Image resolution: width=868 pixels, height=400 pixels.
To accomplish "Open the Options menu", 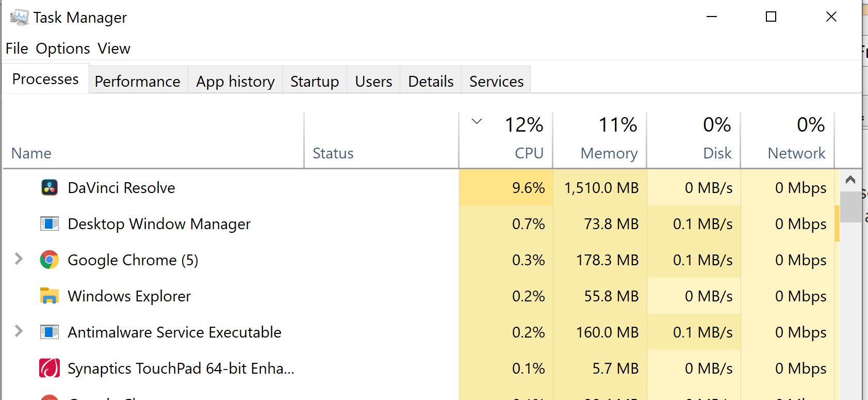I will 63,49.
